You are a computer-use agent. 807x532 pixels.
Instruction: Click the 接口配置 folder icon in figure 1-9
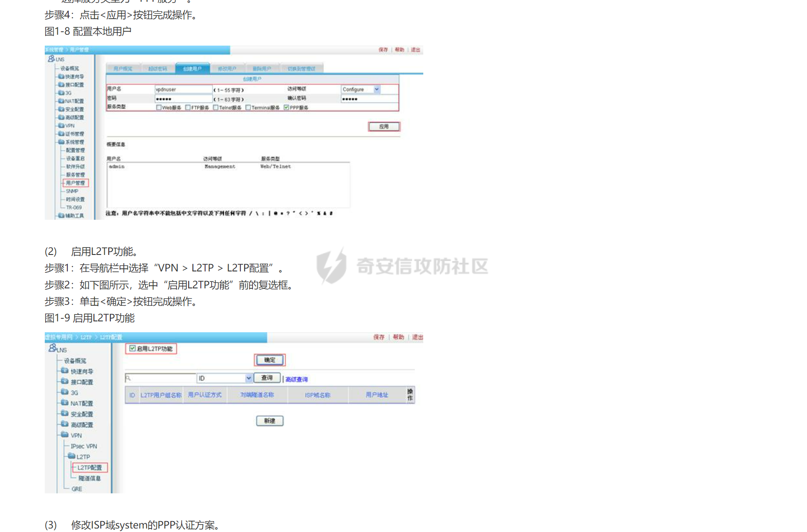click(x=65, y=381)
